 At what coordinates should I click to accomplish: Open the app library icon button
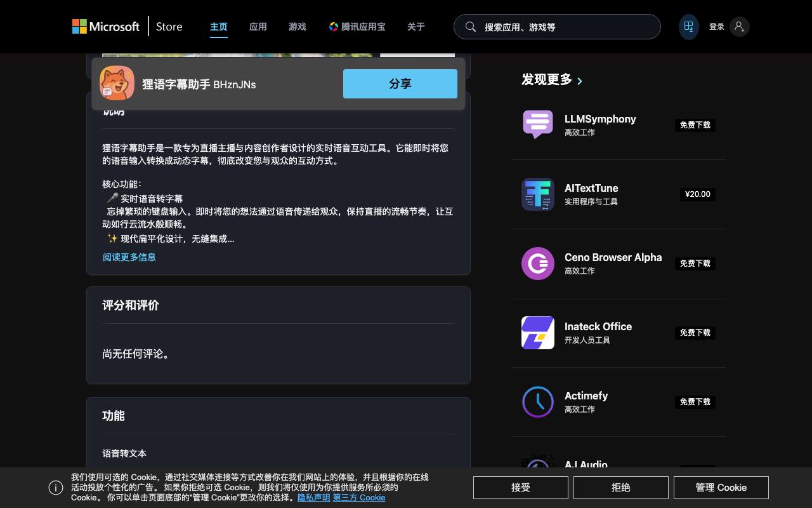pyautogui.click(x=688, y=27)
